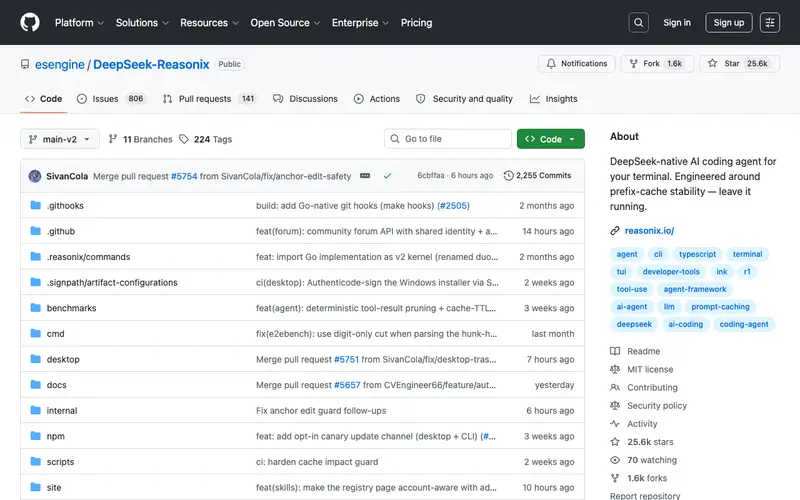Viewport: 800px width, 500px height.
Task: View the 2,255 Commits history
Action: 537,176
